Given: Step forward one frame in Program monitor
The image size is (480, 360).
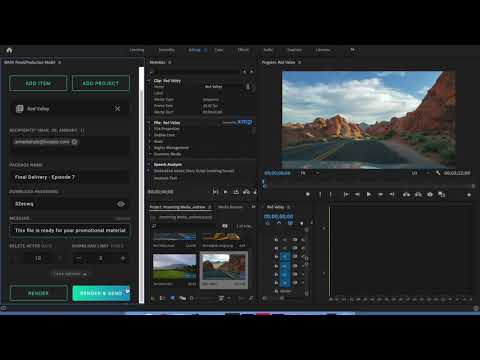Looking at the screenshot, I should click(x=380, y=194).
